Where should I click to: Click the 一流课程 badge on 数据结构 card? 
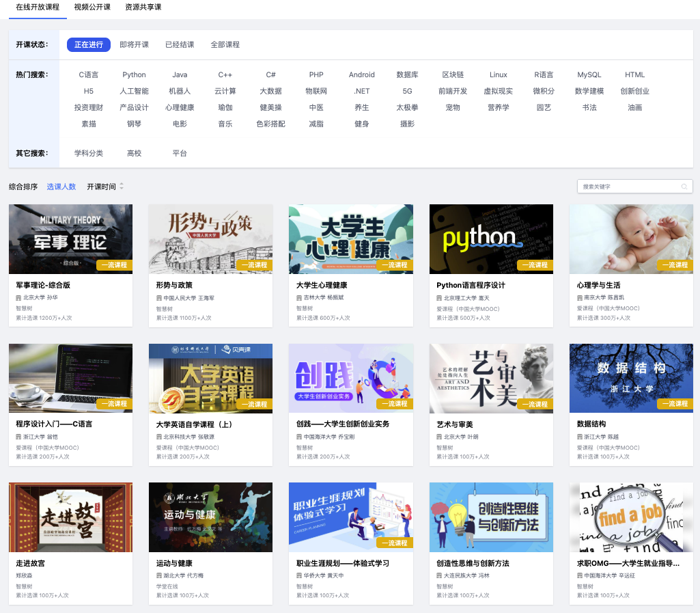point(675,404)
